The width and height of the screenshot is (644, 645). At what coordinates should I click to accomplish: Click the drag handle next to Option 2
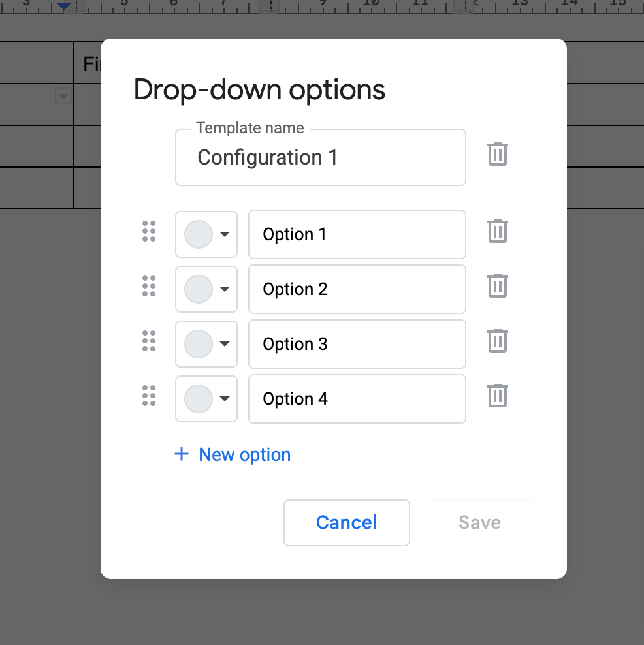click(149, 286)
